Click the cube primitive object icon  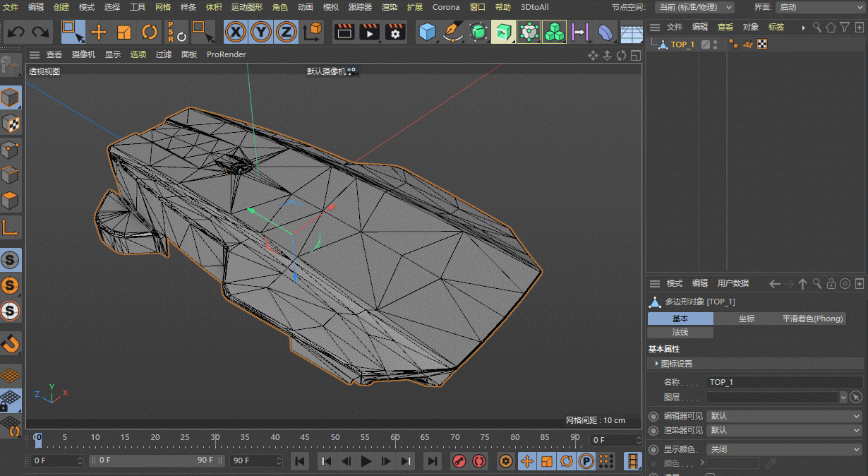pos(427,32)
